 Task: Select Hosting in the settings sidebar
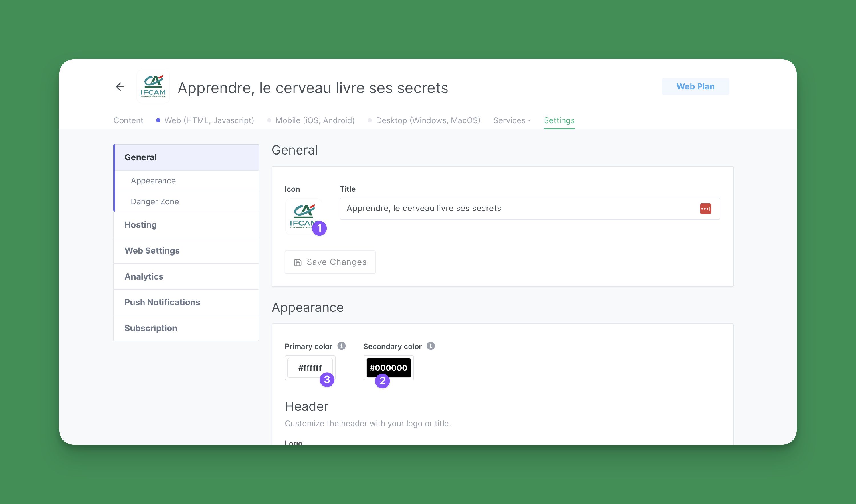[x=141, y=224]
